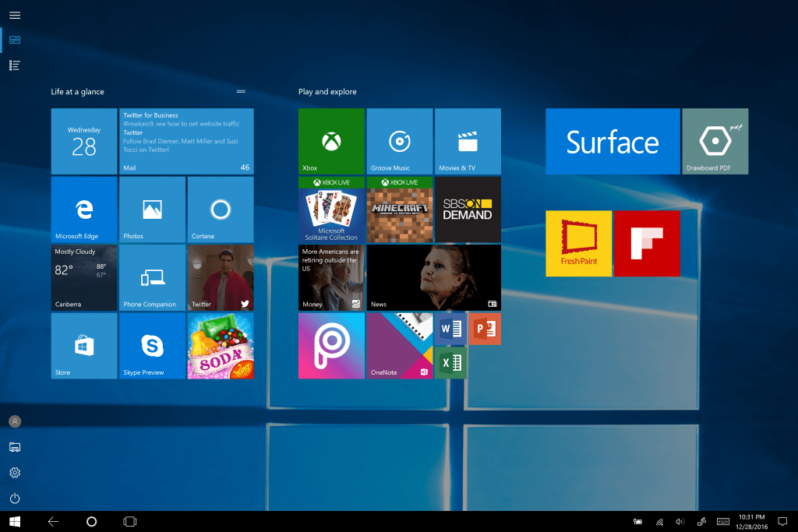Open the Action Center notification icon
798x532 pixels.
click(782, 521)
